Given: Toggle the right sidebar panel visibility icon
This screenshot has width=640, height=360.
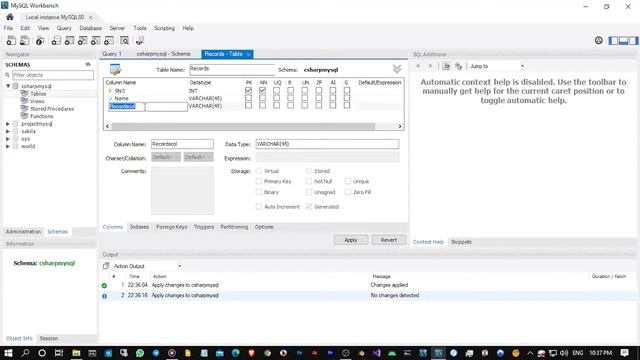Looking at the screenshot, I should [633, 40].
